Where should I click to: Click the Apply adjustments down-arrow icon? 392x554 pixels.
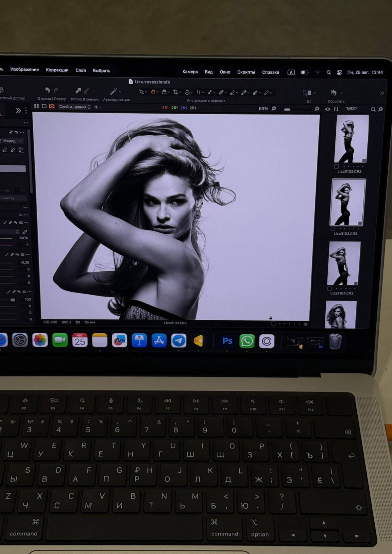pos(86,91)
